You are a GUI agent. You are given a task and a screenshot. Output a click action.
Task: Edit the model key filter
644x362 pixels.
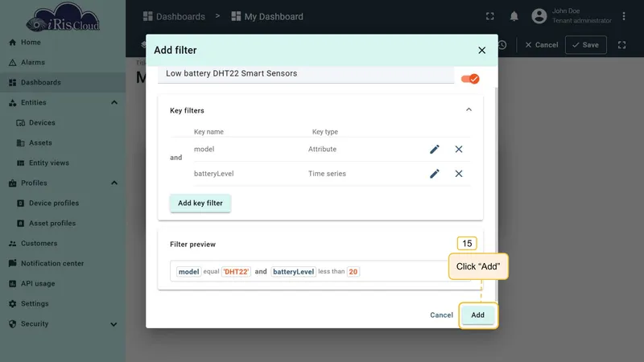click(435, 149)
